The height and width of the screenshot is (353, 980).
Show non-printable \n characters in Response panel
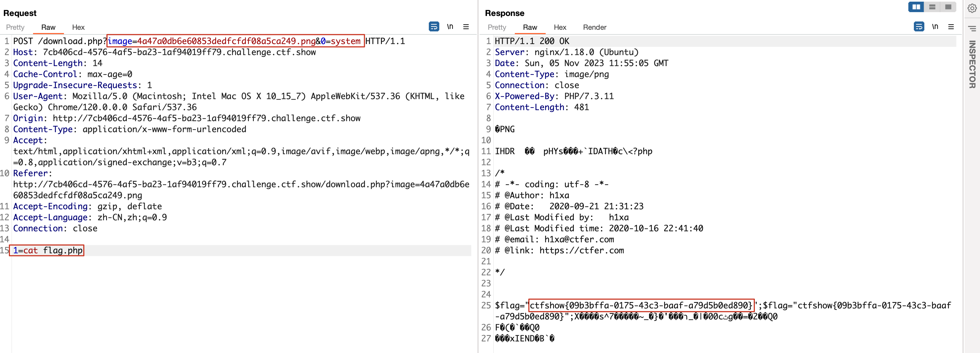click(x=935, y=27)
